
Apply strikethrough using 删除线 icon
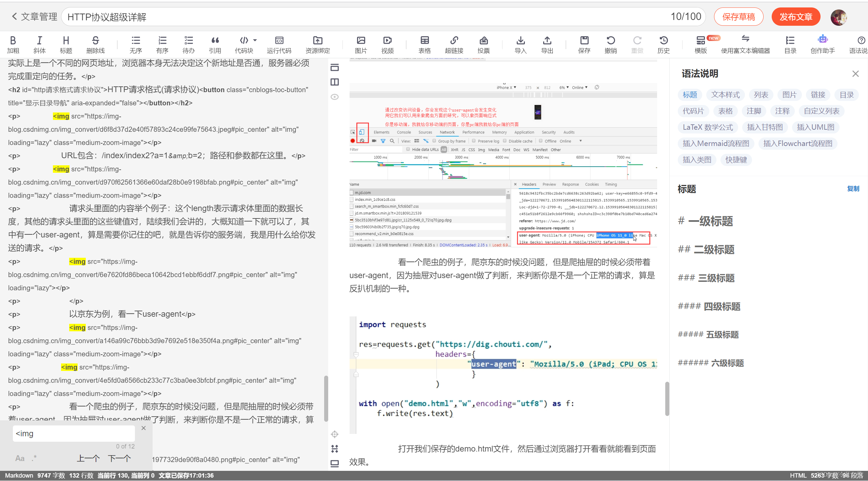pos(95,44)
